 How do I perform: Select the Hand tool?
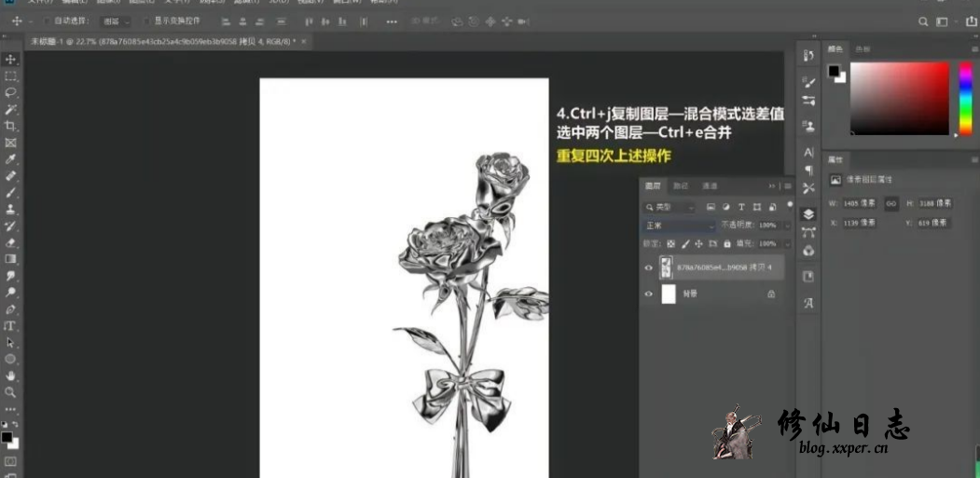coord(10,376)
